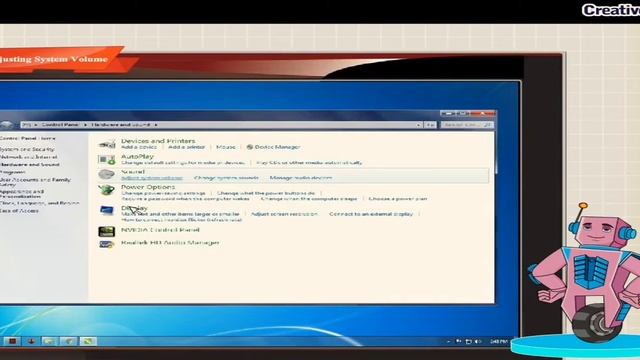
Task: Click the volume speaker icon in system tray
Action: point(478,341)
